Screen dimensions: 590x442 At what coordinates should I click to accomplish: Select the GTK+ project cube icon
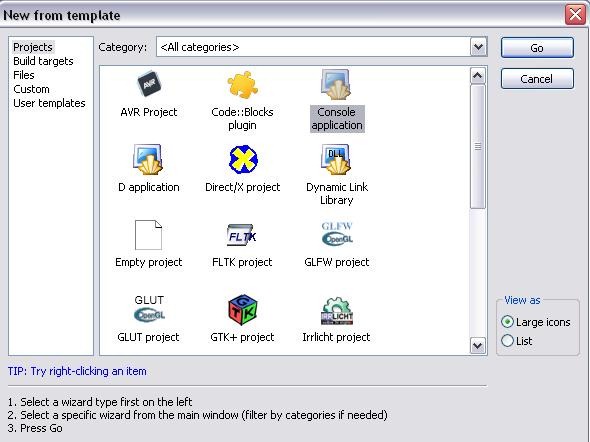pos(243,309)
